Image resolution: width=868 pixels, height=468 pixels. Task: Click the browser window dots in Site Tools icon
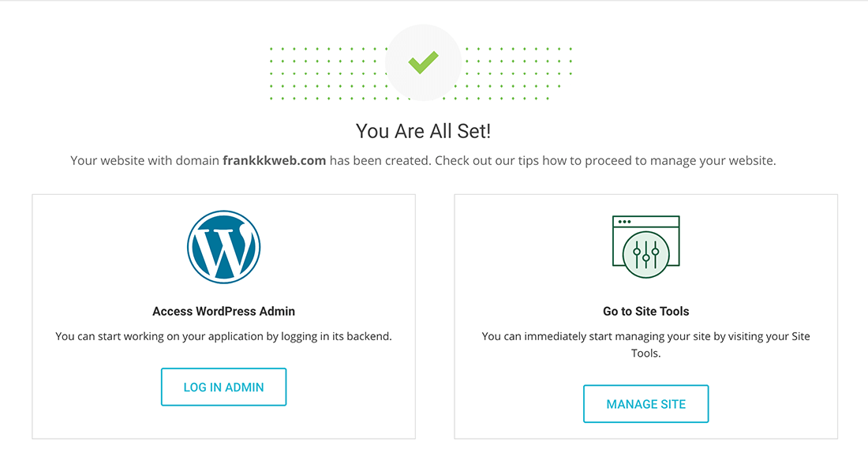click(x=624, y=222)
